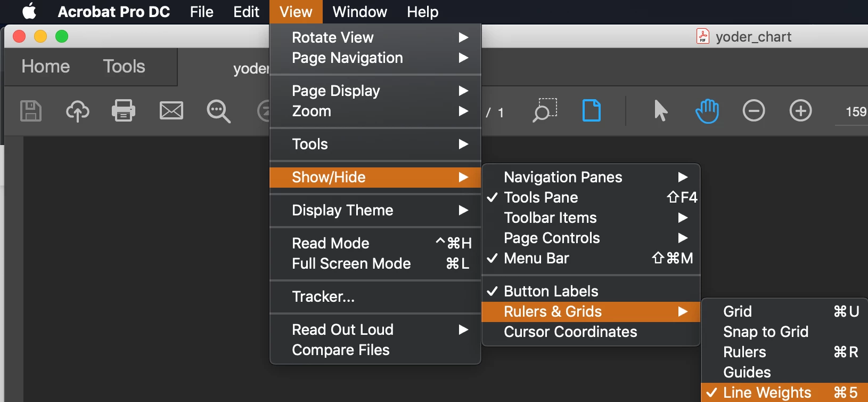Click the fit page view icon

point(592,111)
